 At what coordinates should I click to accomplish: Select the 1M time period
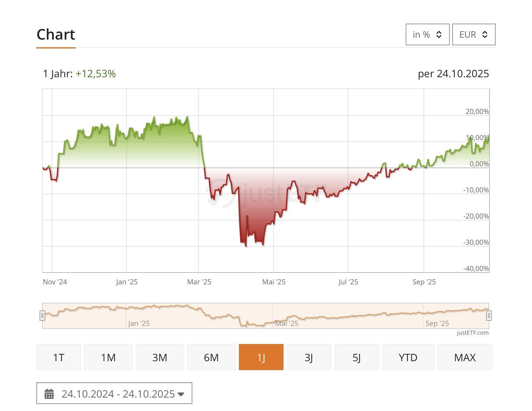(108, 357)
